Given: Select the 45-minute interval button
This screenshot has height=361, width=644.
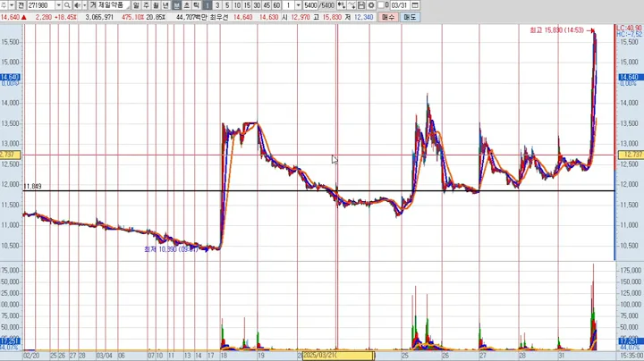Looking at the screenshot, I should (x=267, y=5).
